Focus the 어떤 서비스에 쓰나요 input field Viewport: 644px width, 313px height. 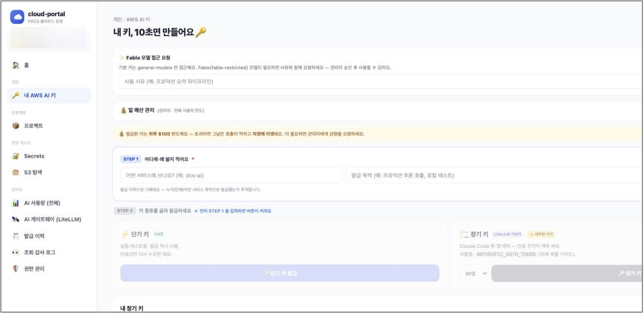[231, 175]
